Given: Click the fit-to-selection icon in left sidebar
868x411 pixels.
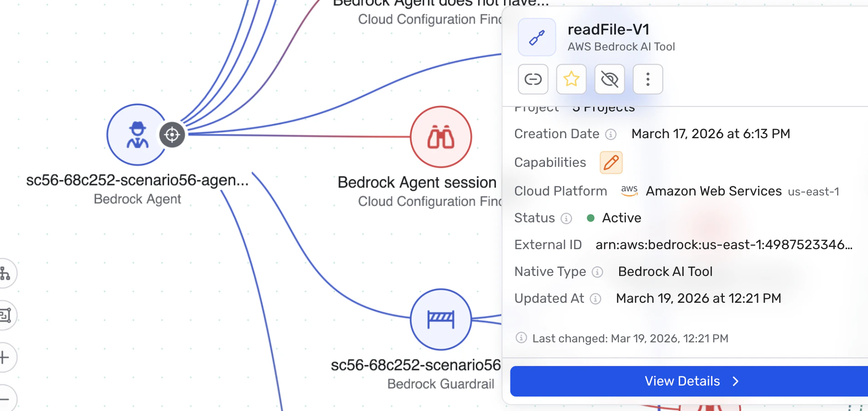Looking at the screenshot, I should tap(6, 315).
